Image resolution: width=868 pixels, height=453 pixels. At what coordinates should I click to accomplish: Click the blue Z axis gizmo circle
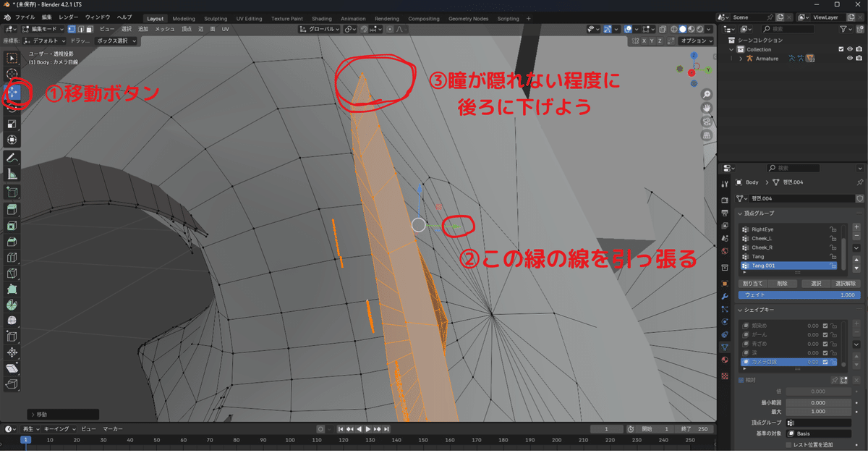[694, 55]
